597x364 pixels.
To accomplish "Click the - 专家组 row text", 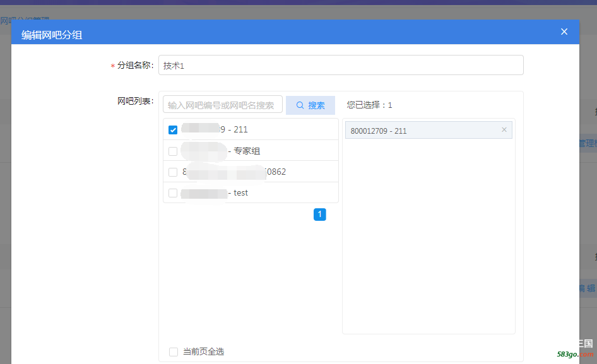I will [244, 151].
